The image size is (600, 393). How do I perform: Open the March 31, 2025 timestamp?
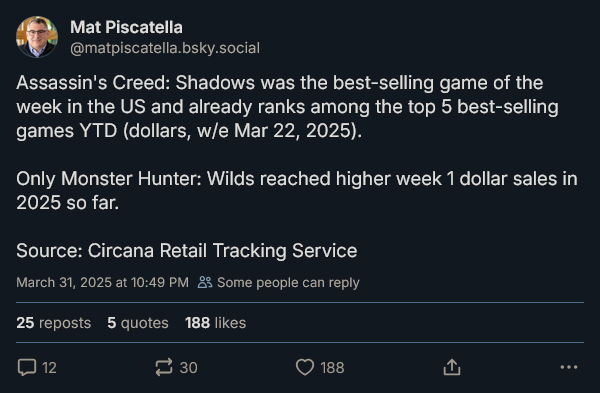(103, 282)
